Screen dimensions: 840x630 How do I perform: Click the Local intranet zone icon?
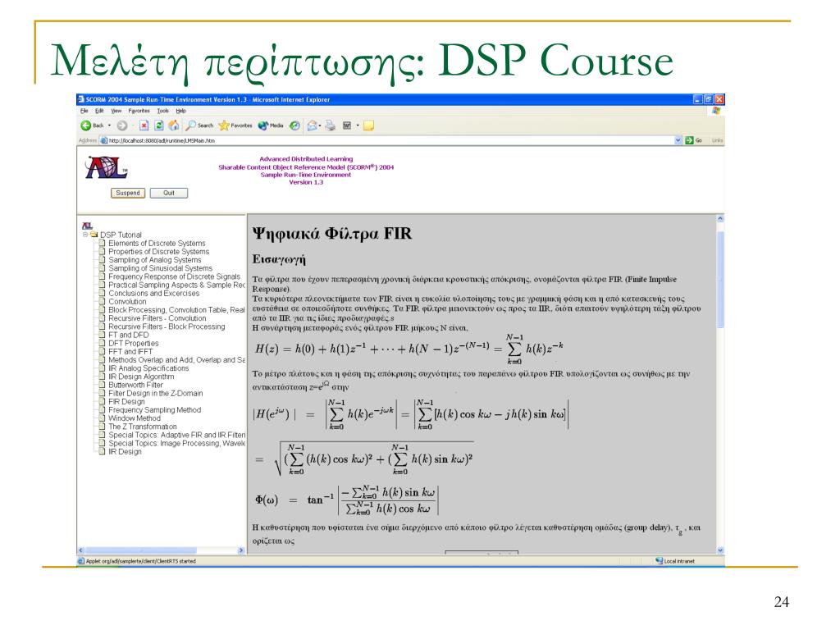coord(659,561)
